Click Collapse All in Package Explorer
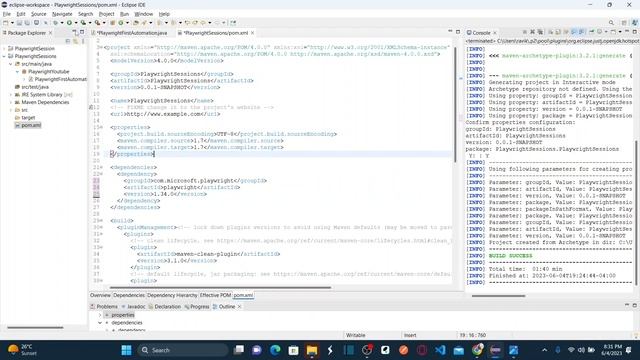 [x=68, y=41]
